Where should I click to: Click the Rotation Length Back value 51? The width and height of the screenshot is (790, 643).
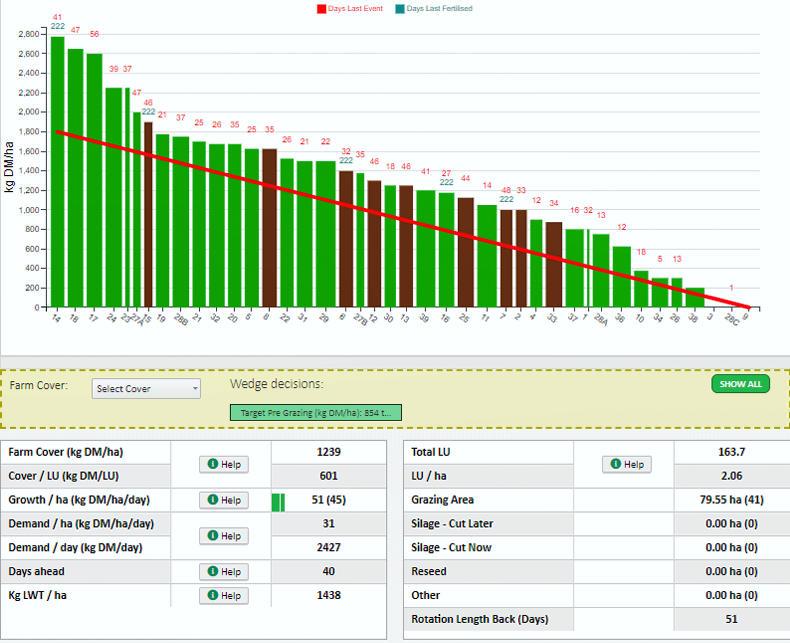click(730, 619)
